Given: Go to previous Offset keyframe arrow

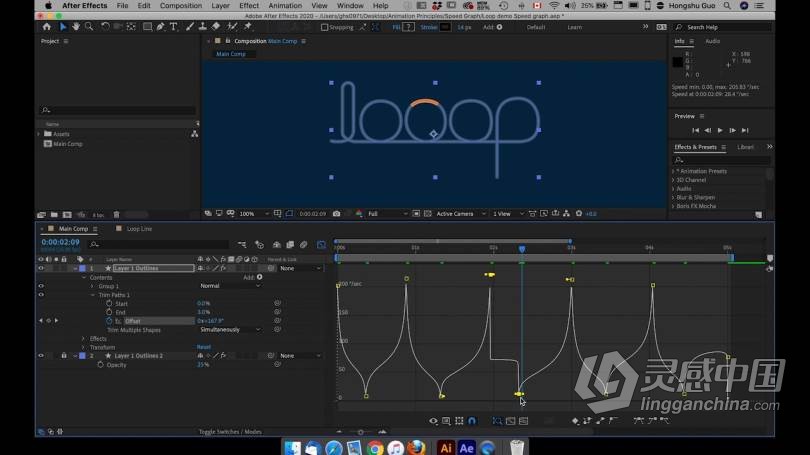Looking at the screenshot, I should click(x=41, y=321).
